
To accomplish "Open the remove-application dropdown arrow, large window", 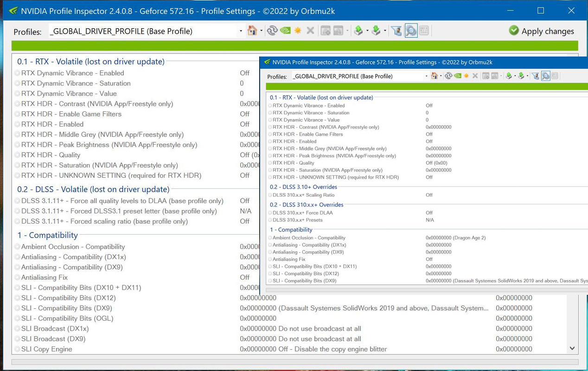I will pyautogui.click(x=347, y=31).
